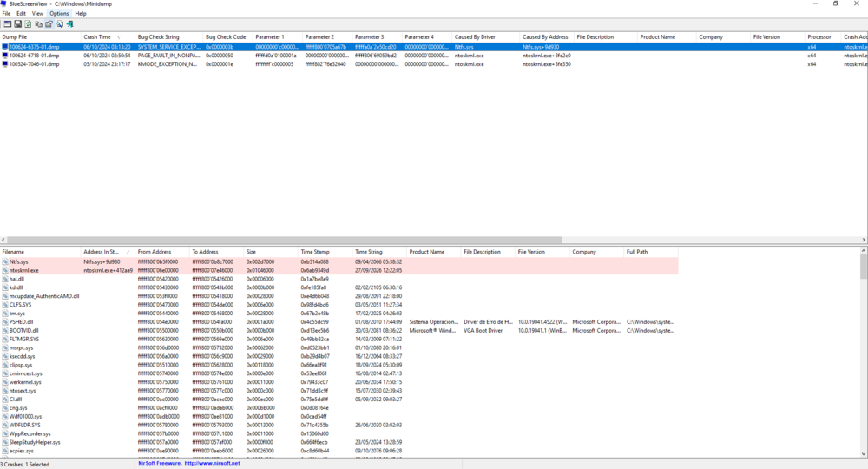Screen dimensions: 868x469
Task: Click the Find toolbar icon
Action: click(x=59, y=24)
